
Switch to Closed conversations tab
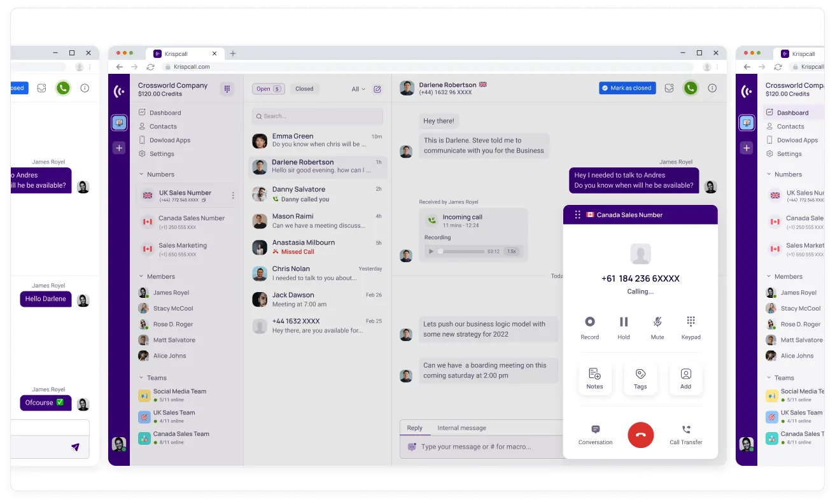point(304,89)
